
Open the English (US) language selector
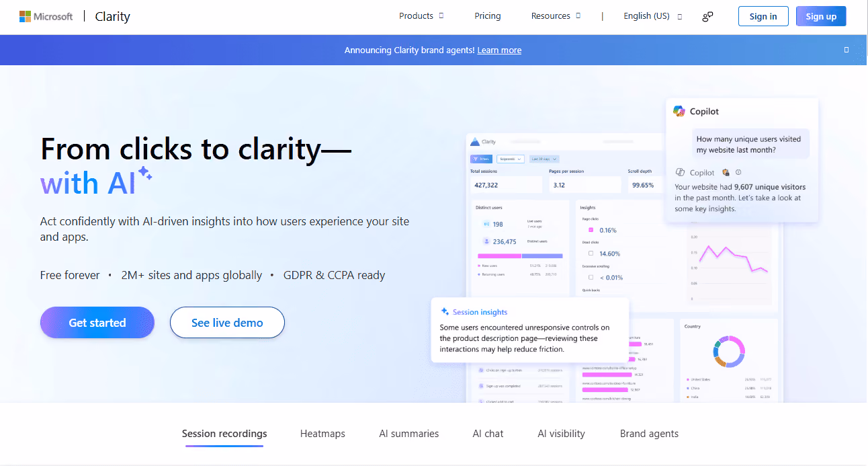[x=652, y=16]
